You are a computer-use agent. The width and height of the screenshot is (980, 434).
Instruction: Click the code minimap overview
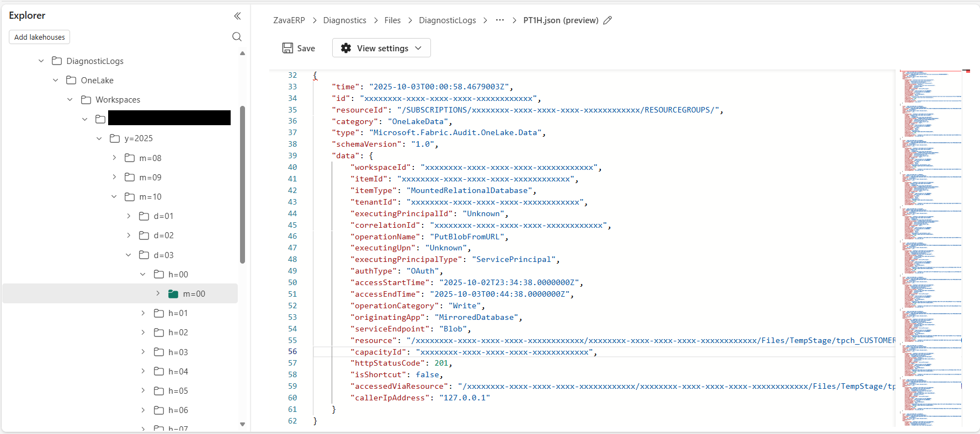[x=932, y=248]
